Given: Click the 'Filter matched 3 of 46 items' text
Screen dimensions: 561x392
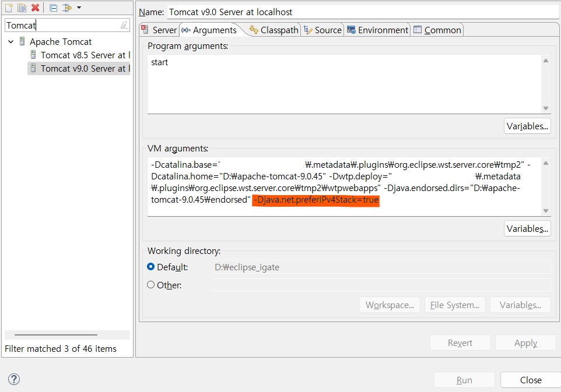Looking at the screenshot, I should (x=61, y=348).
